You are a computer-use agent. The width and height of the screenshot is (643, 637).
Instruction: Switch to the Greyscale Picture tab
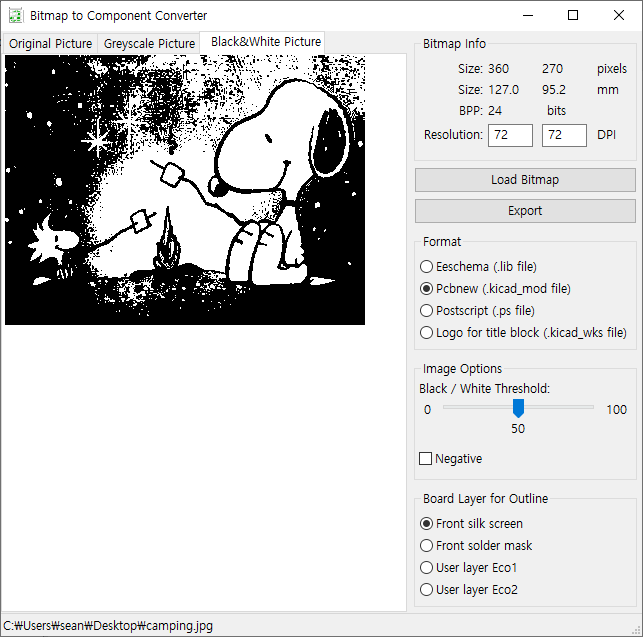(149, 43)
